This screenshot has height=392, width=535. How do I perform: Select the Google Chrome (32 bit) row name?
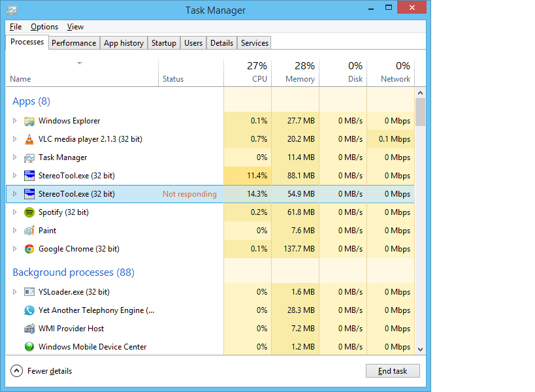click(x=79, y=249)
